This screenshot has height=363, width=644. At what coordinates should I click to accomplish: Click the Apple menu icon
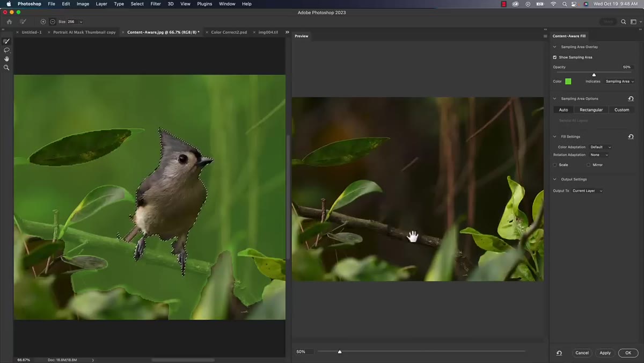click(x=9, y=4)
